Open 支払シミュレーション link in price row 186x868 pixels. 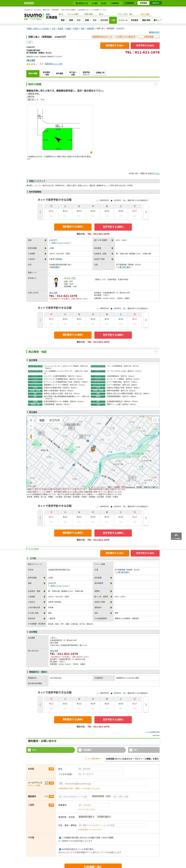click(60, 243)
